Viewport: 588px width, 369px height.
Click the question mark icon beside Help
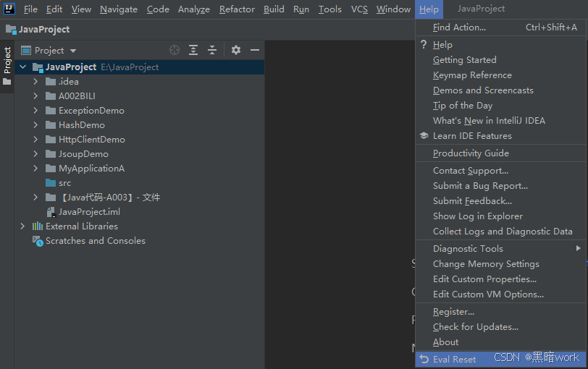424,45
